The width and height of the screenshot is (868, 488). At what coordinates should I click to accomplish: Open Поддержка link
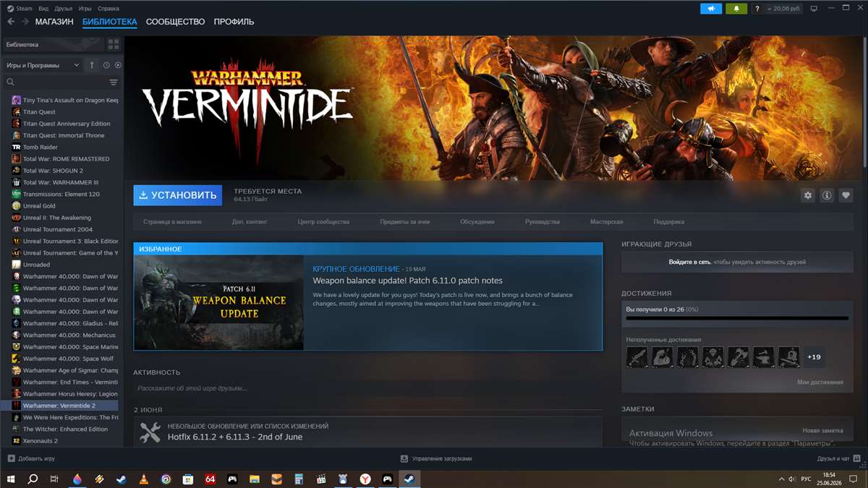(669, 222)
